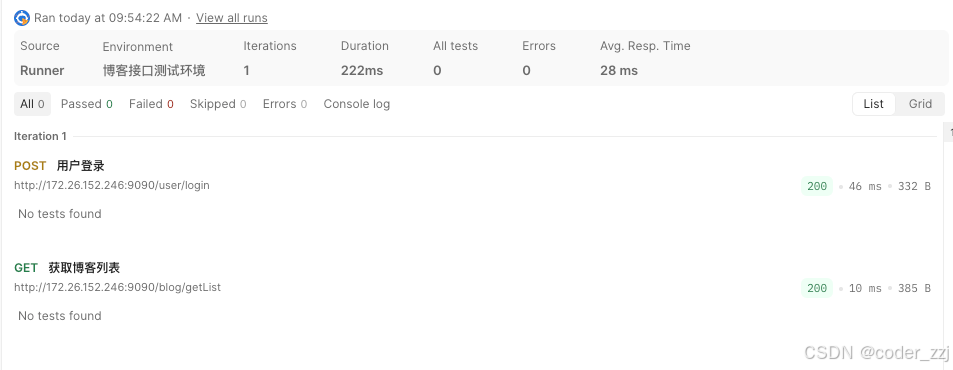Show the Errors filter tab
This screenshot has height=370, width=953.
point(284,104)
